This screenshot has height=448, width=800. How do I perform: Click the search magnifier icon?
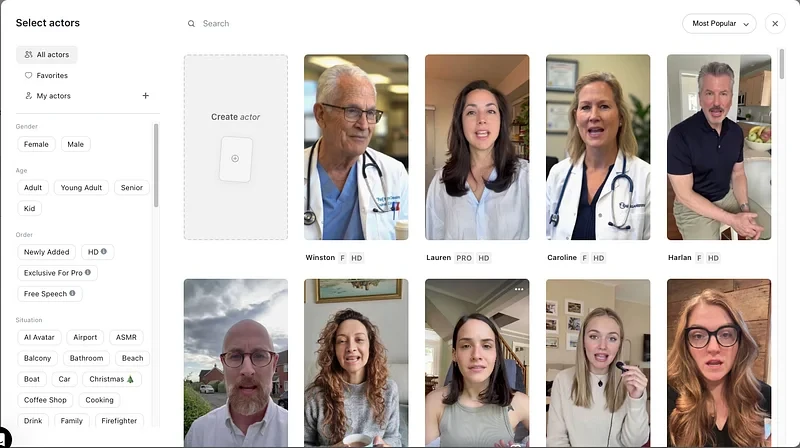191,23
